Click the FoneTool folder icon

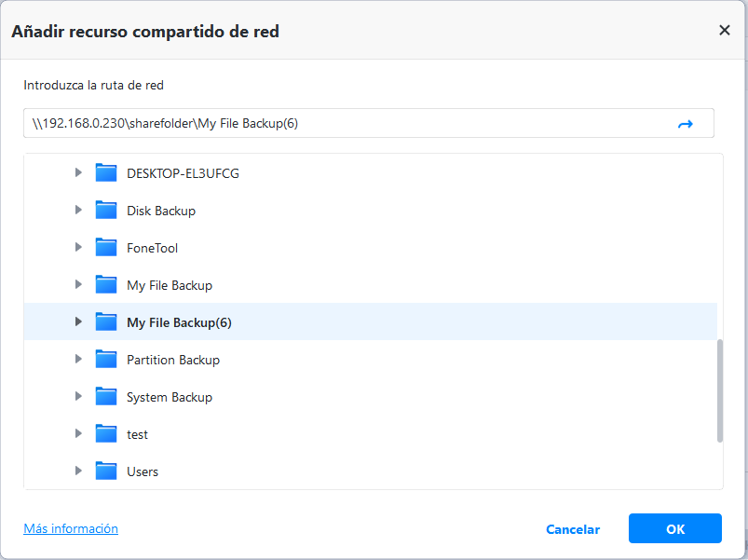(106, 248)
